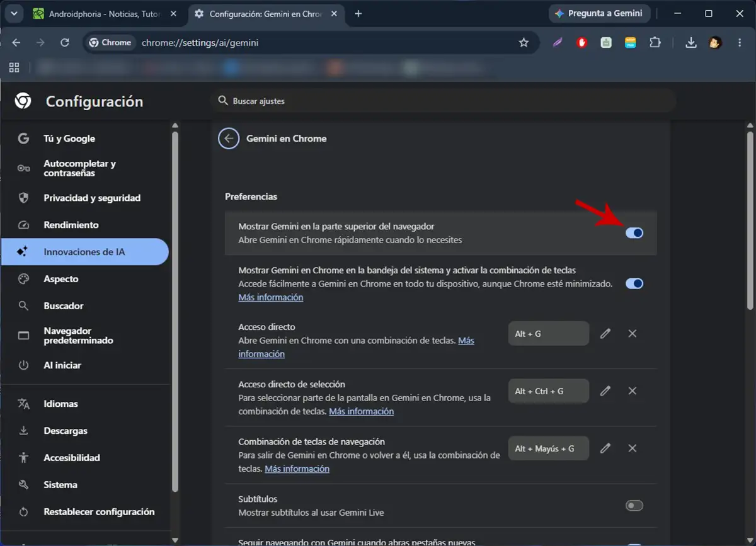Image resolution: width=756 pixels, height=546 pixels.
Task: Toggle Gemini en la bandeja del sistema
Action: 634,283
